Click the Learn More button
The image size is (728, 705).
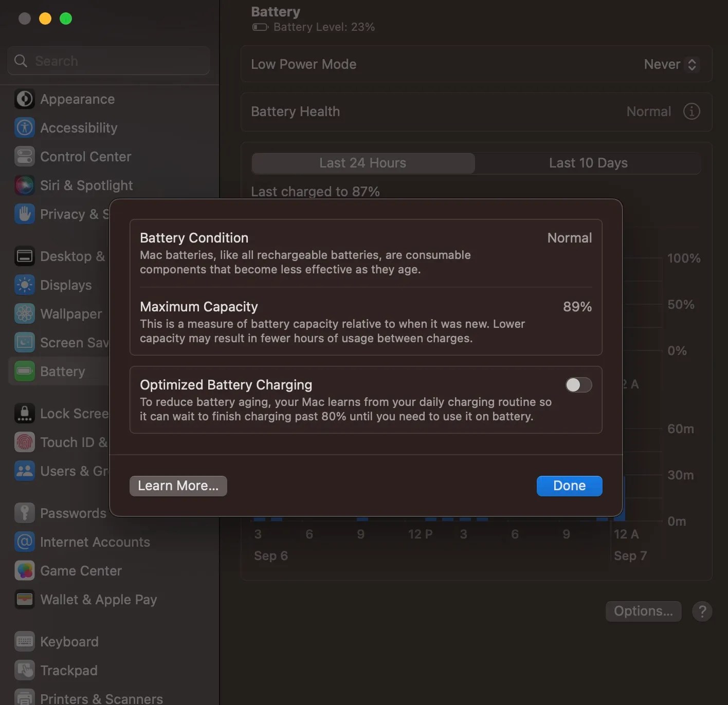(178, 486)
